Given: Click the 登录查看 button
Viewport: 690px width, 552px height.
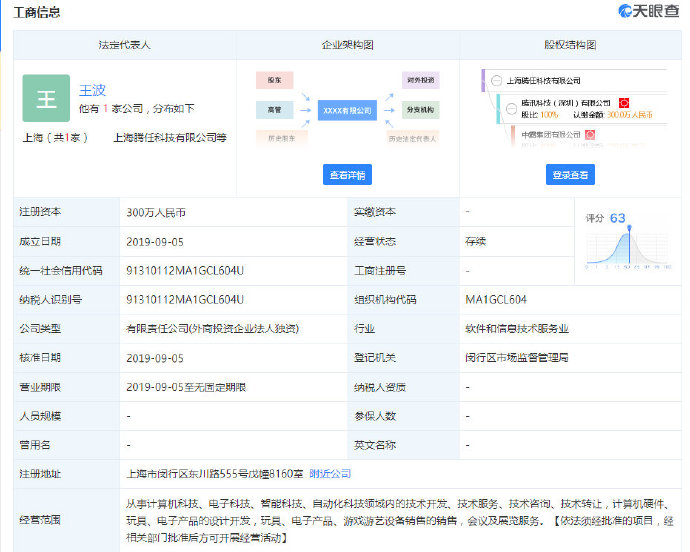Looking at the screenshot, I should [x=570, y=175].
